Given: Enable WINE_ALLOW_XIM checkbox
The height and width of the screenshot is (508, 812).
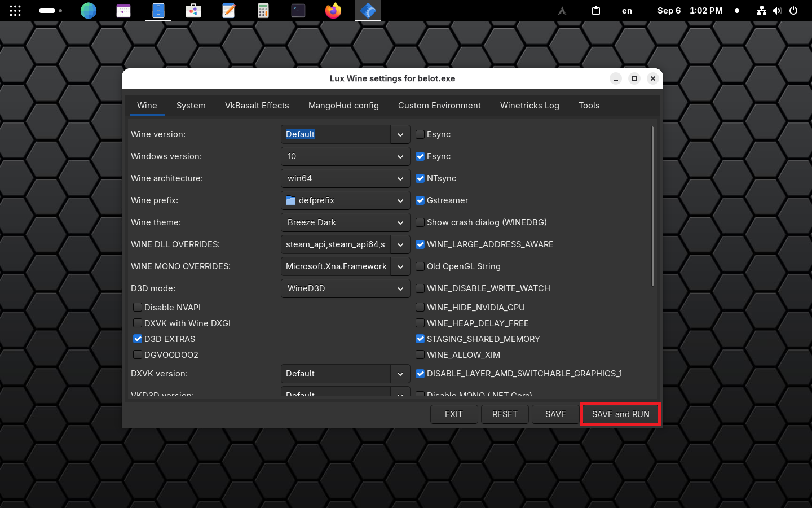Looking at the screenshot, I should tap(420, 355).
